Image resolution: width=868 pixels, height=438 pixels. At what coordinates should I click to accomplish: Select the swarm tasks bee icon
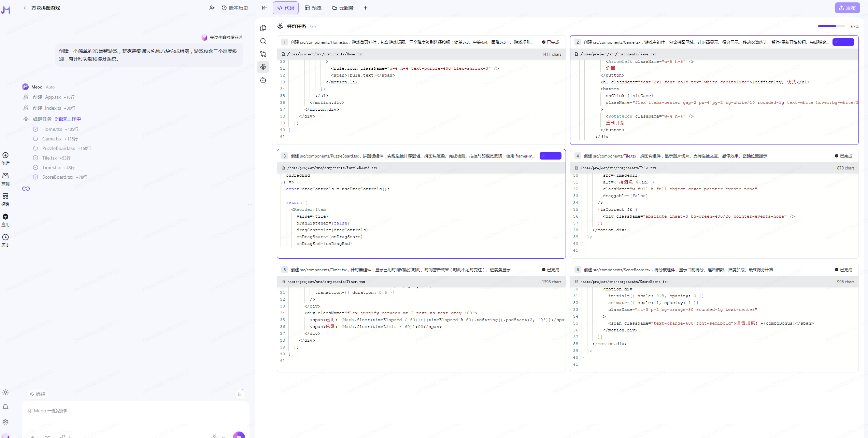click(x=263, y=67)
